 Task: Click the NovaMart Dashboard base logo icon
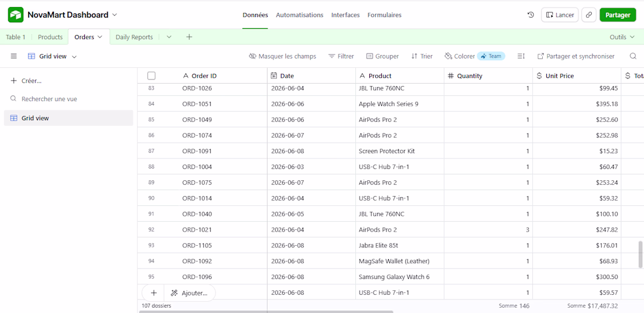click(x=16, y=15)
